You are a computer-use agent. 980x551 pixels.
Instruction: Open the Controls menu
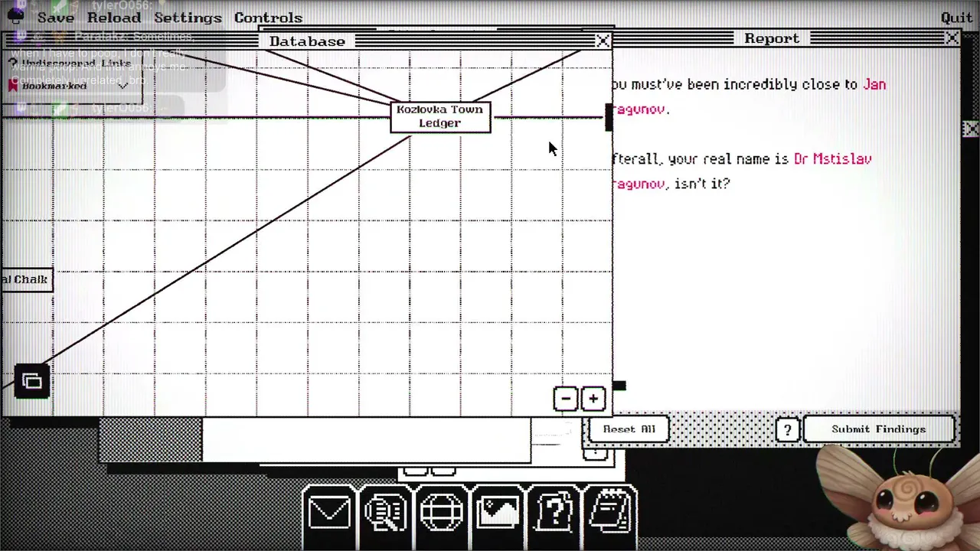click(x=268, y=18)
